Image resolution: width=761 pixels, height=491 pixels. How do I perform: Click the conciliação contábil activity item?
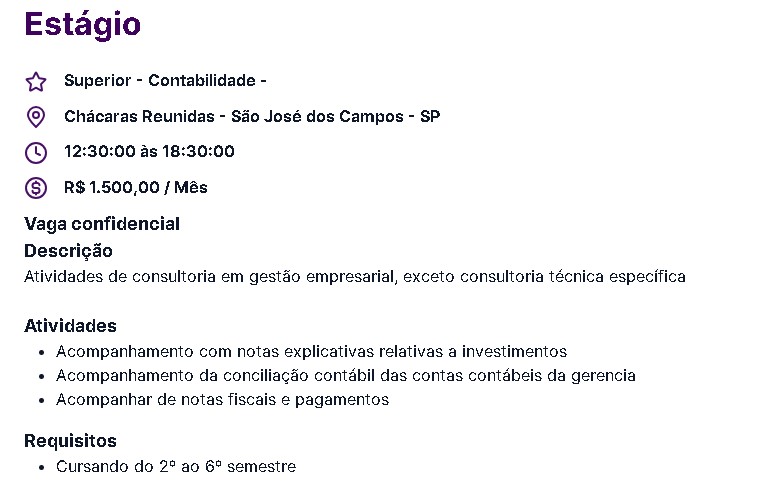coord(346,376)
